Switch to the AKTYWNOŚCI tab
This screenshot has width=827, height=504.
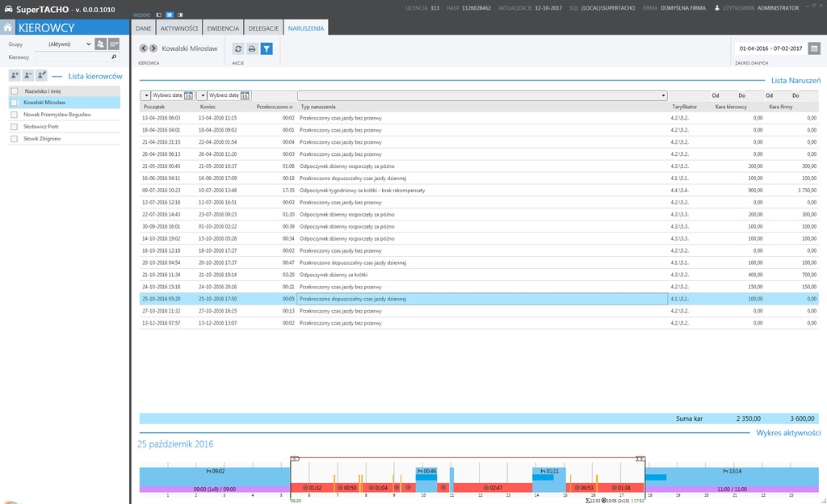179,28
